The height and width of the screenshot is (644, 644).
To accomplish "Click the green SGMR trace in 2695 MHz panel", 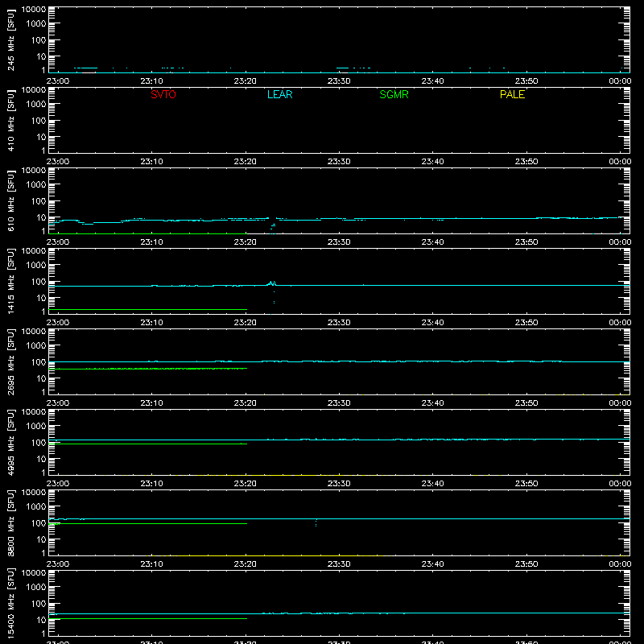I will click(148, 369).
